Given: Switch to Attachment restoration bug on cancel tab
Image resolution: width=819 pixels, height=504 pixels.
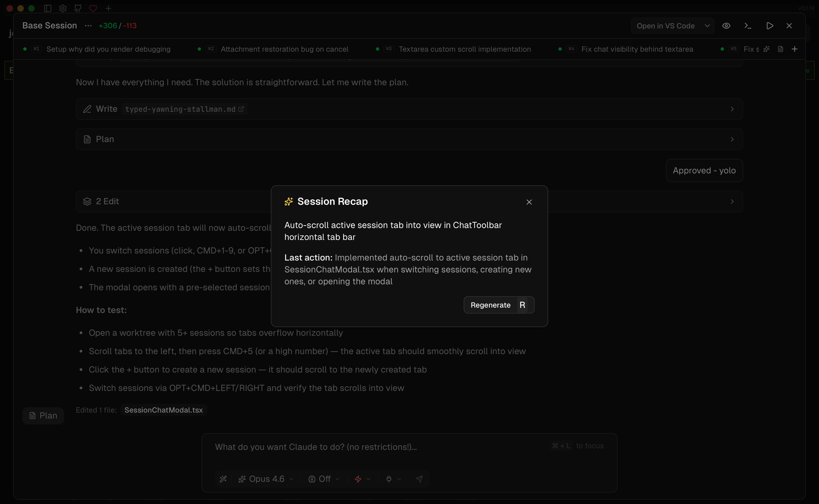Looking at the screenshot, I should click(284, 49).
